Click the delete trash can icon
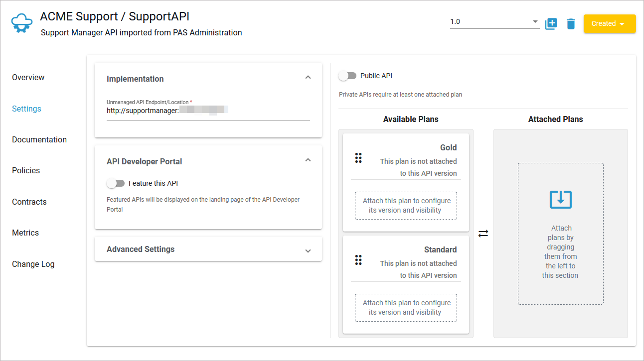The image size is (644, 361). [571, 23]
